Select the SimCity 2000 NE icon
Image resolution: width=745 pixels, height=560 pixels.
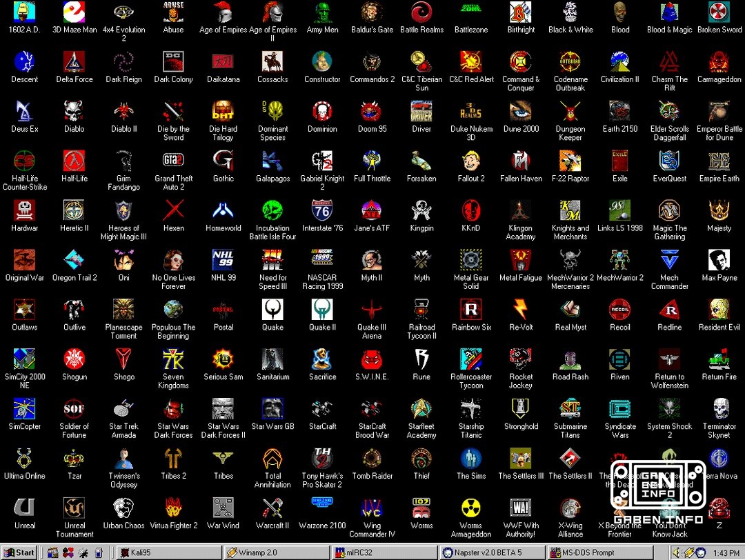pos(25,359)
